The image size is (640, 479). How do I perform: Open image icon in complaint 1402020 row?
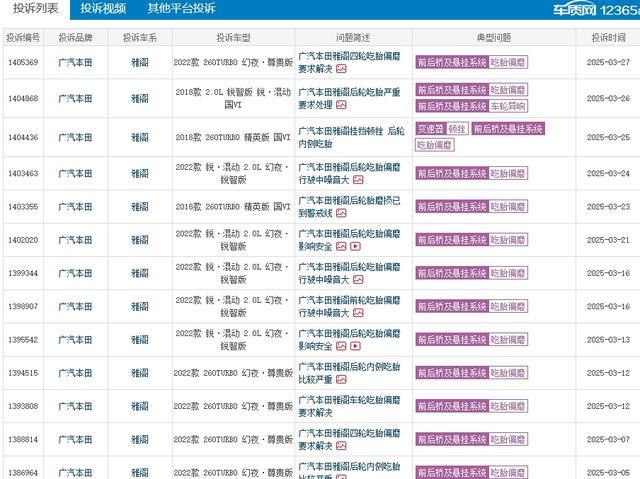(341, 246)
